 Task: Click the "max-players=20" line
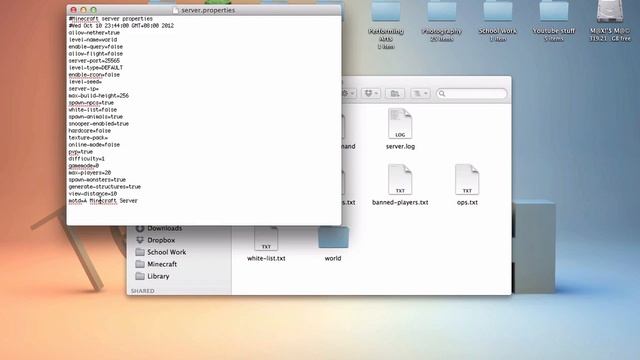89,173
